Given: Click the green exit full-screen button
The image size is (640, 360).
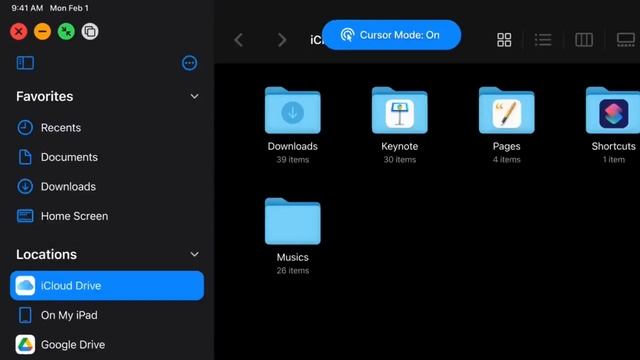Looking at the screenshot, I should (66, 31).
